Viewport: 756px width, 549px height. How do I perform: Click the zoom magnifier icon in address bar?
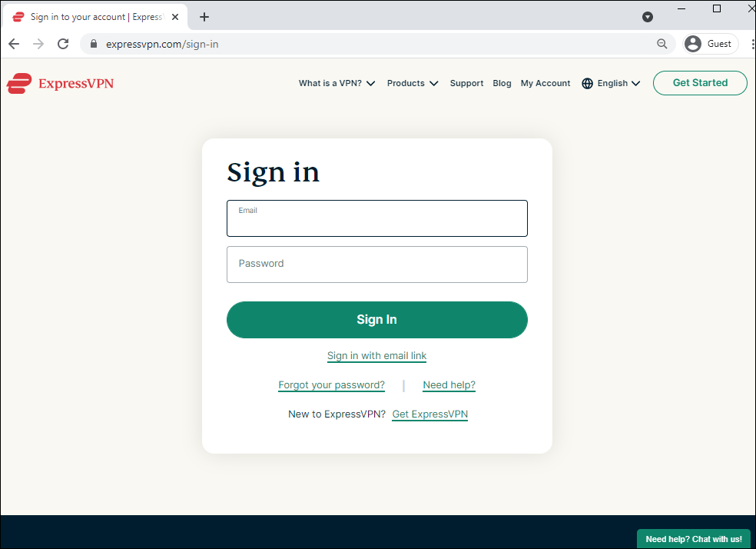pos(662,44)
